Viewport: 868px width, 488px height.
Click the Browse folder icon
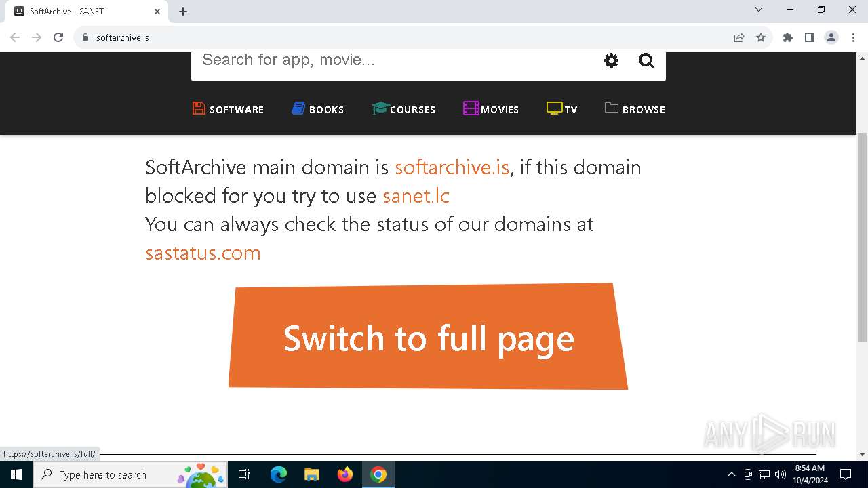tap(612, 108)
